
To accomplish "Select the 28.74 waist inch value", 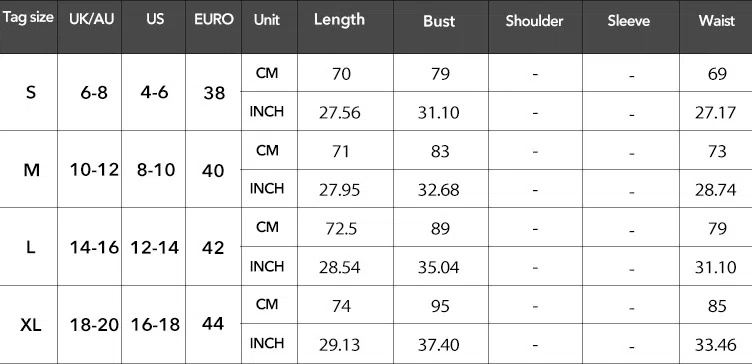I will (716, 190).
